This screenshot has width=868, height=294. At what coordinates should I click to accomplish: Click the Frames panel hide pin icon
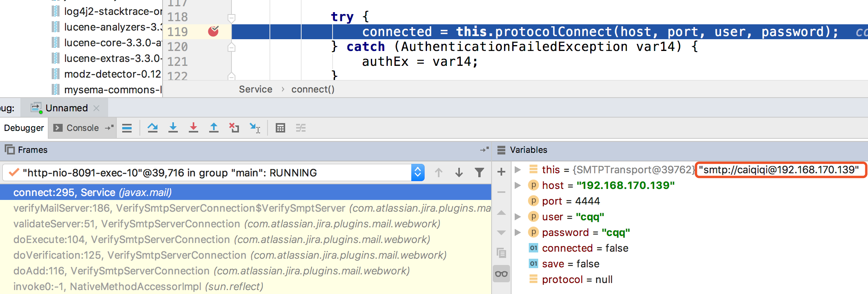click(x=485, y=150)
